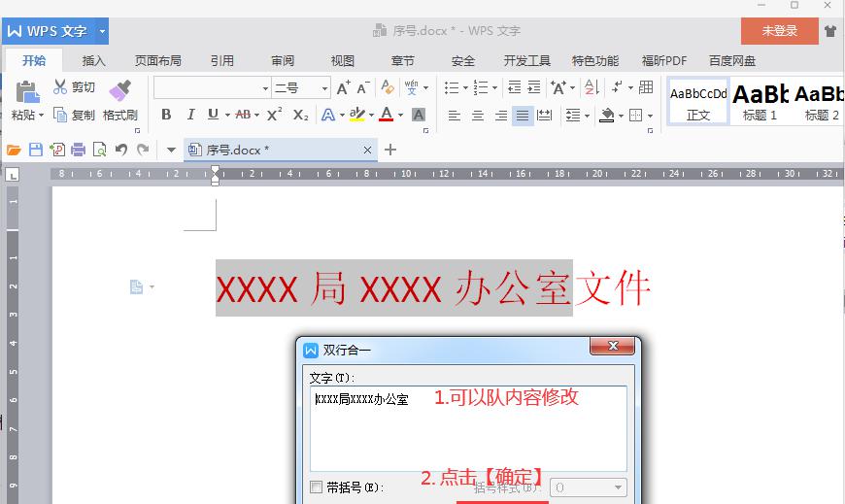Click the Copy (复制) button
845x504 pixels.
(75, 115)
